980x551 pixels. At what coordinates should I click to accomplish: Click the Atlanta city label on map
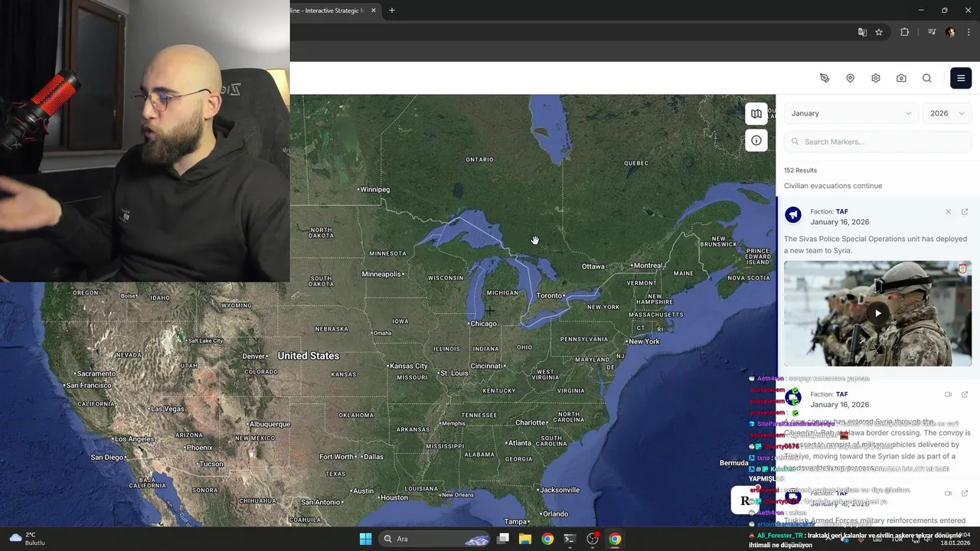[x=520, y=443]
